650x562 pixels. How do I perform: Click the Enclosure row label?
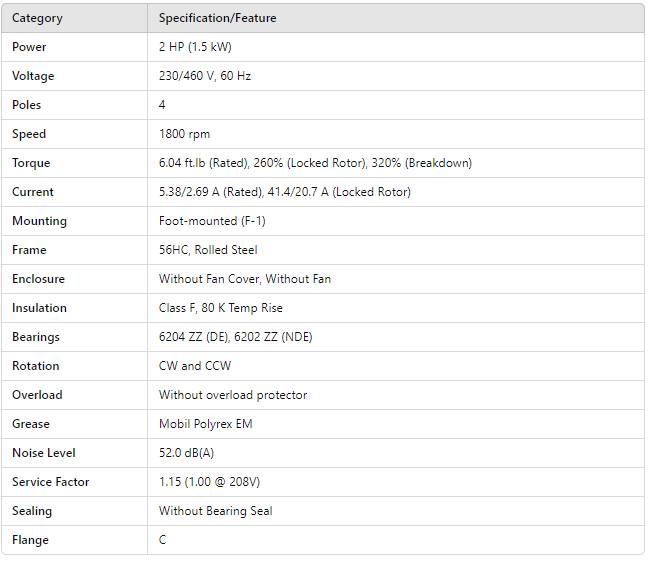point(39,279)
